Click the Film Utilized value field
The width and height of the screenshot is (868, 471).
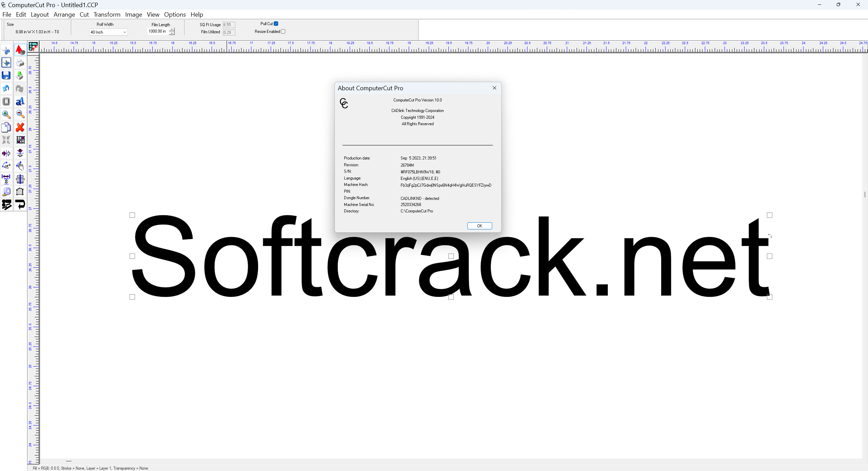pos(229,32)
